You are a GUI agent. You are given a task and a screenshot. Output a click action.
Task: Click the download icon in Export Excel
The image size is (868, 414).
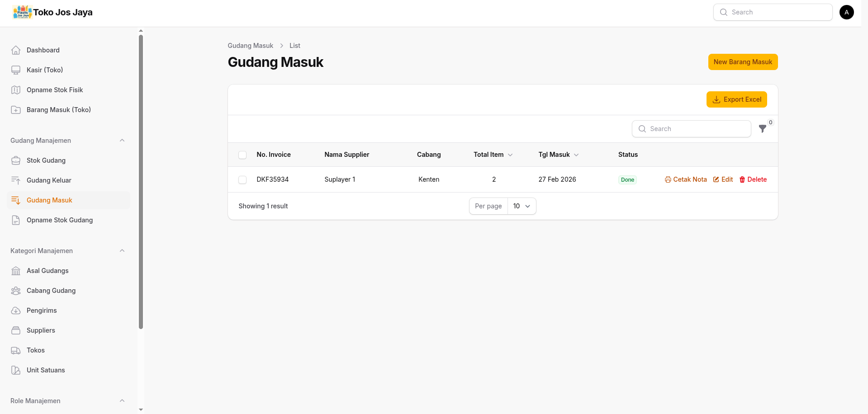pos(716,99)
